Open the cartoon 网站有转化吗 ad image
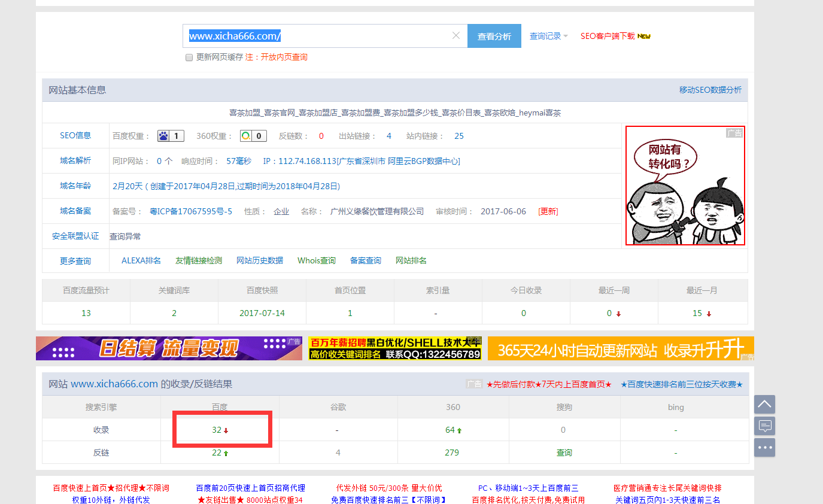The image size is (823, 504). [x=685, y=186]
